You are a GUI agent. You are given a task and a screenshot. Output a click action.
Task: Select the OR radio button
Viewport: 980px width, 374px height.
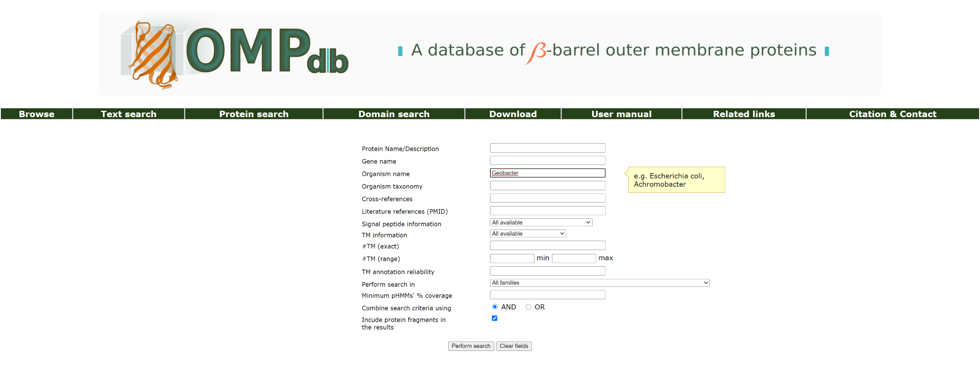[528, 307]
